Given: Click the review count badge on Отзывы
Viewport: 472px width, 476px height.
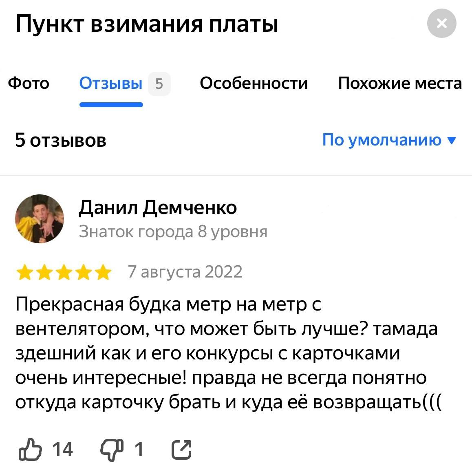Looking at the screenshot, I should [159, 84].
